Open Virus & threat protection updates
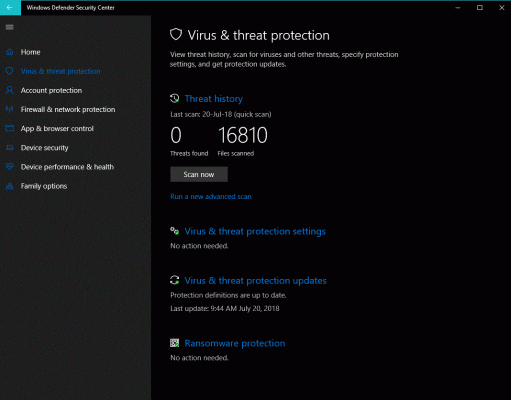Viewport: 511px width, 400px height. click(x=255, y=281)
